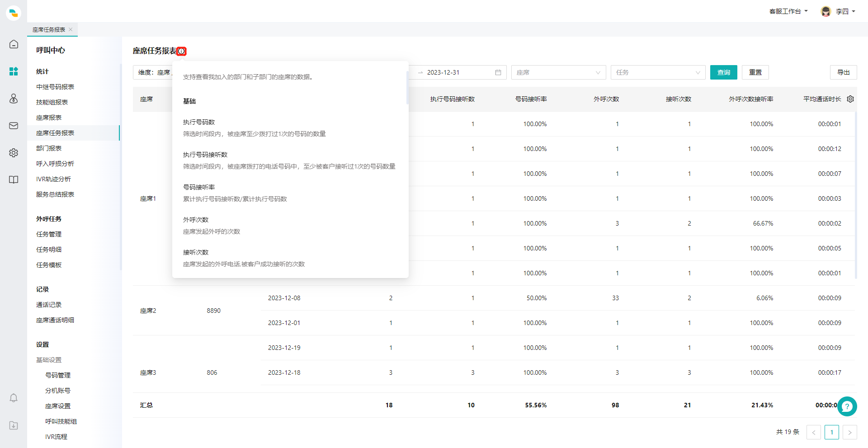The width and height of the screenshot is (868, 448).
Task: Open 任务模板 in sidebar
Action: [49, 265]
